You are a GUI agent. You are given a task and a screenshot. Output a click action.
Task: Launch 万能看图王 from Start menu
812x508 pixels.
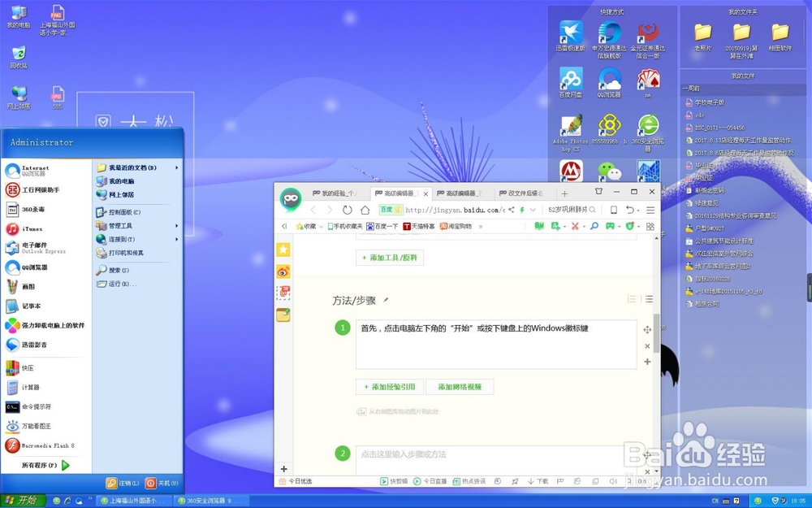28,426
